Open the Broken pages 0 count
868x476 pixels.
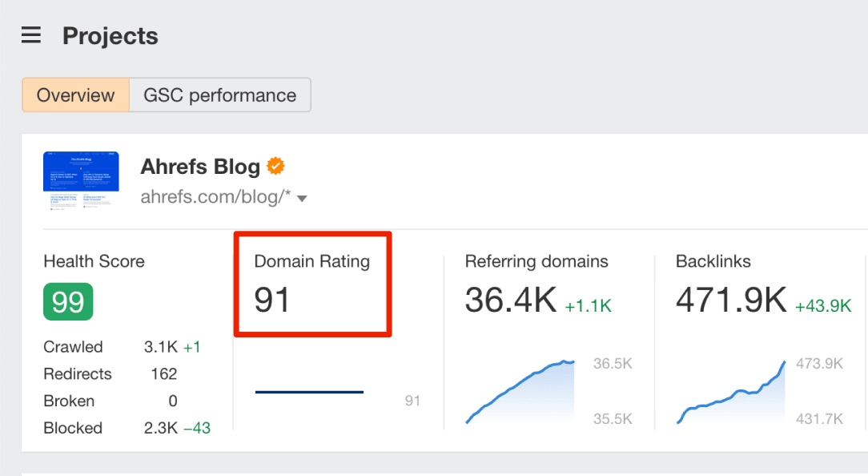tap(173, 401)
